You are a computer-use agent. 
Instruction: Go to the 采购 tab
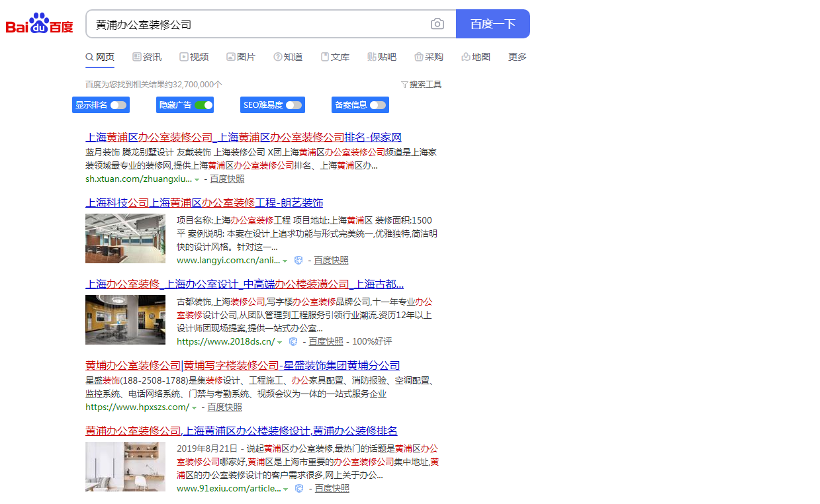point(429,58)
